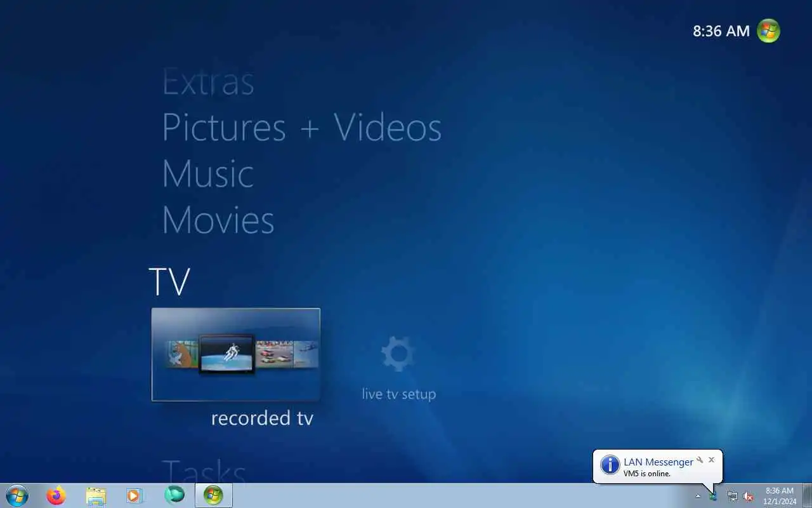Click the LAN Messenger balloon title
Image resolution: width=812 pixels, height=508 pixels.
pos(658,462)
